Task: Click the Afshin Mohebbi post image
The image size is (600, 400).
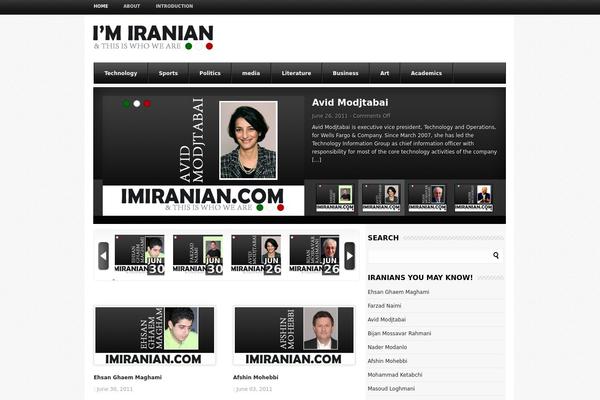Action: point(294,336)
